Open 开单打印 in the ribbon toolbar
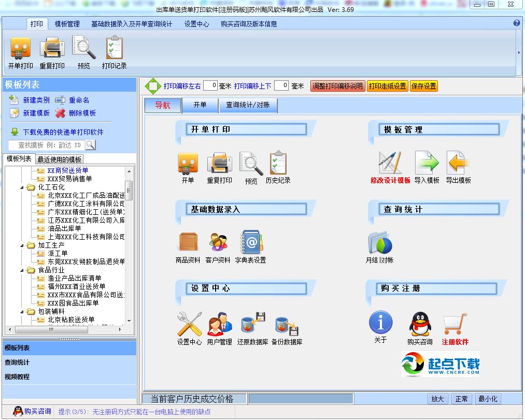525x420 pixels. [20, 52]
